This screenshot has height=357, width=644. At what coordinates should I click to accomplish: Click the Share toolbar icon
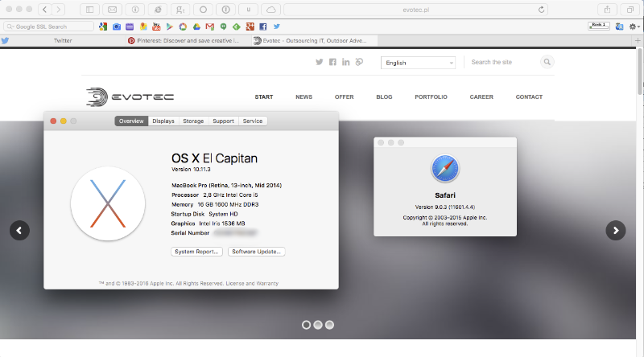point(607,10)
